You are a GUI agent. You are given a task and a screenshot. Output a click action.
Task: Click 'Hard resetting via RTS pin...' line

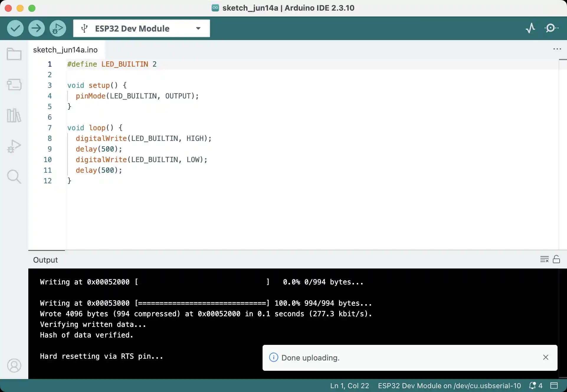[x=101, y=356]
